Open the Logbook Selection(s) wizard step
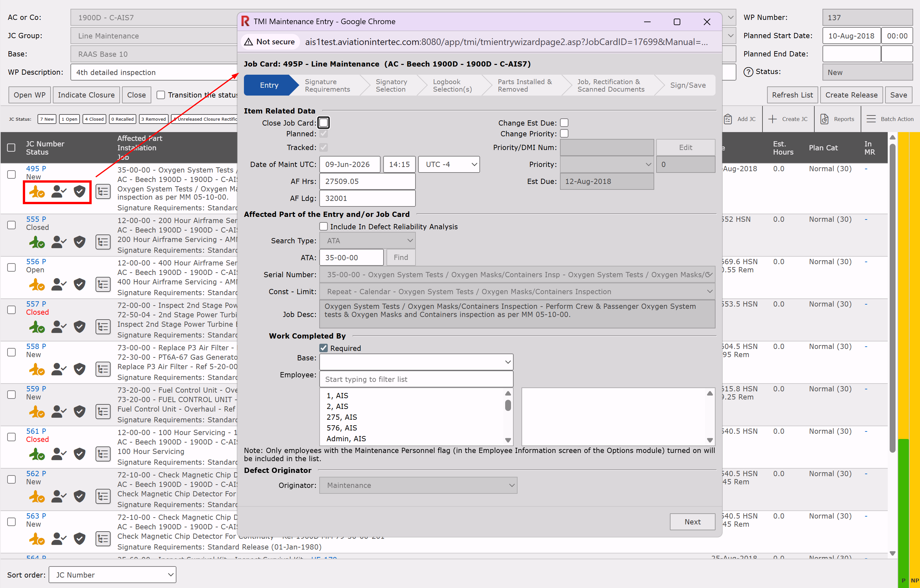The width and height of the screenshot is (920, 588). (x=452, y=85)
